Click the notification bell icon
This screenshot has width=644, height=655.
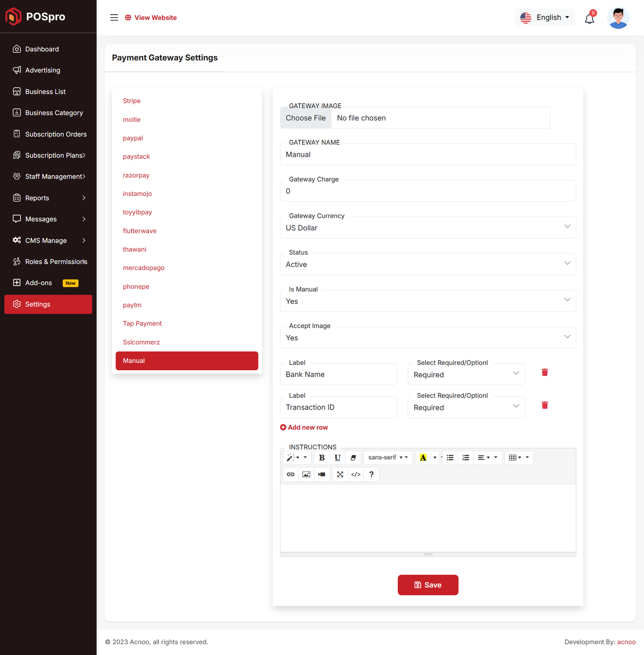click(589, 19)
